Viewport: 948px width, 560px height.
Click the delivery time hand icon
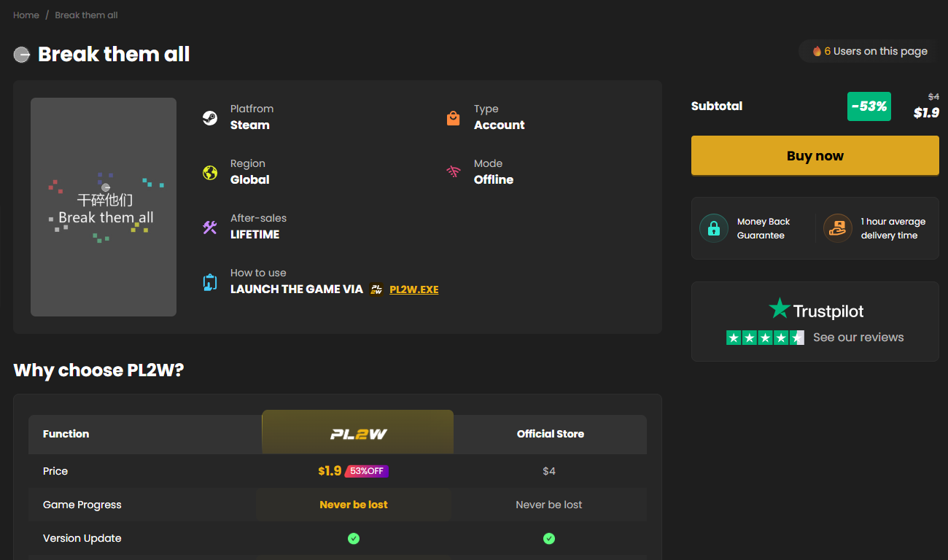pyautogui.click(x=838, y=228)
